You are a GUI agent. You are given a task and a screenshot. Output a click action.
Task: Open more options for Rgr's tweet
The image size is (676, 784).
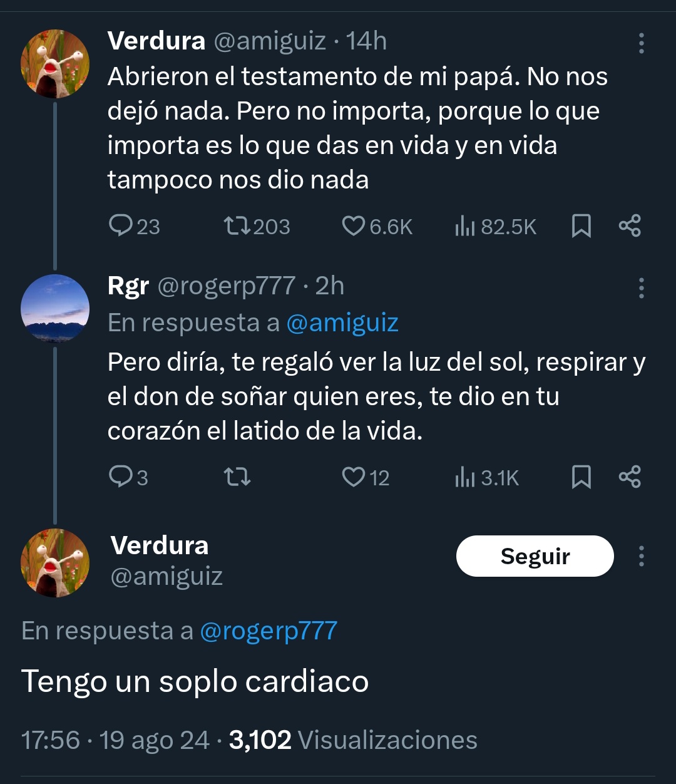point(641,288)
